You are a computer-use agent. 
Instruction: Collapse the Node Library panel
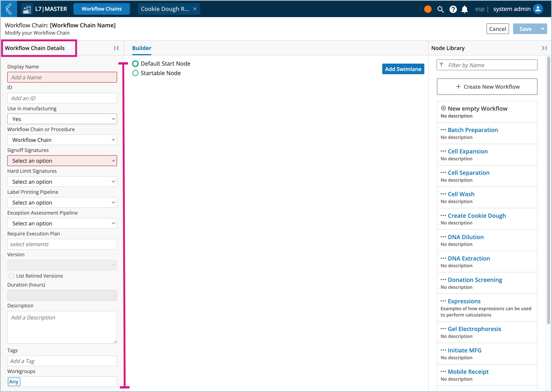click(x=544, y=48)
